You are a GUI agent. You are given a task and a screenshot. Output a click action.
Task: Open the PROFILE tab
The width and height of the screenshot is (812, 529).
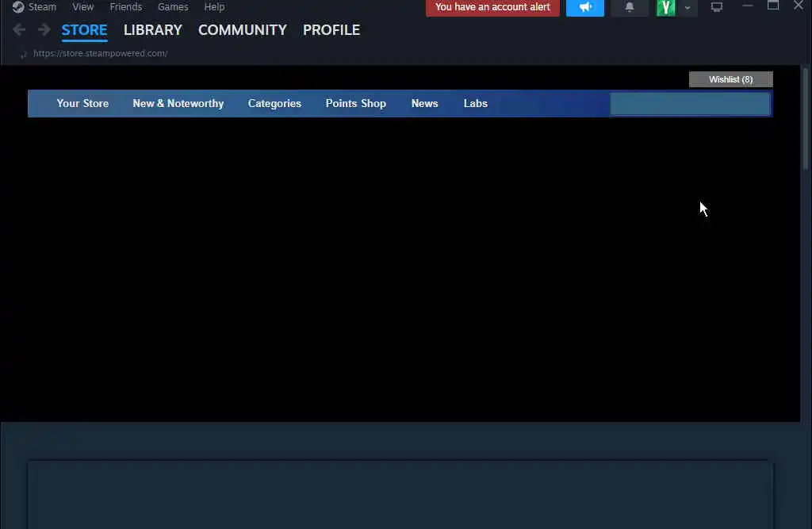[331, 30]
